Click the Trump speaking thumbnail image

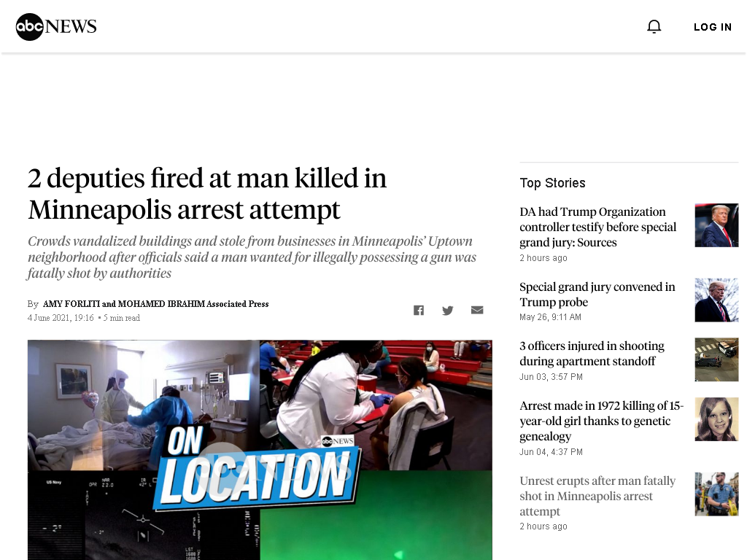click(716, 225)
